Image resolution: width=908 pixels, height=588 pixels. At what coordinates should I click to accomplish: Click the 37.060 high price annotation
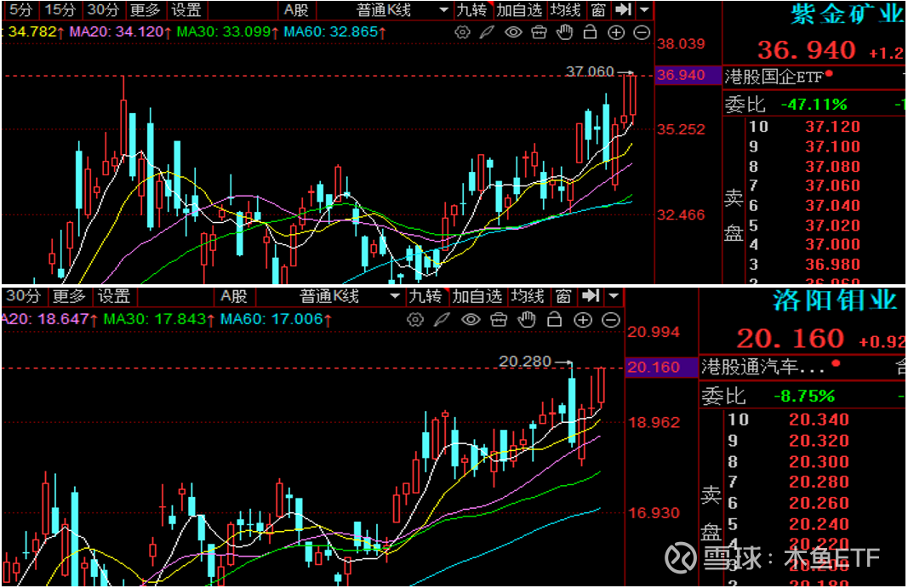coord(590,71)
